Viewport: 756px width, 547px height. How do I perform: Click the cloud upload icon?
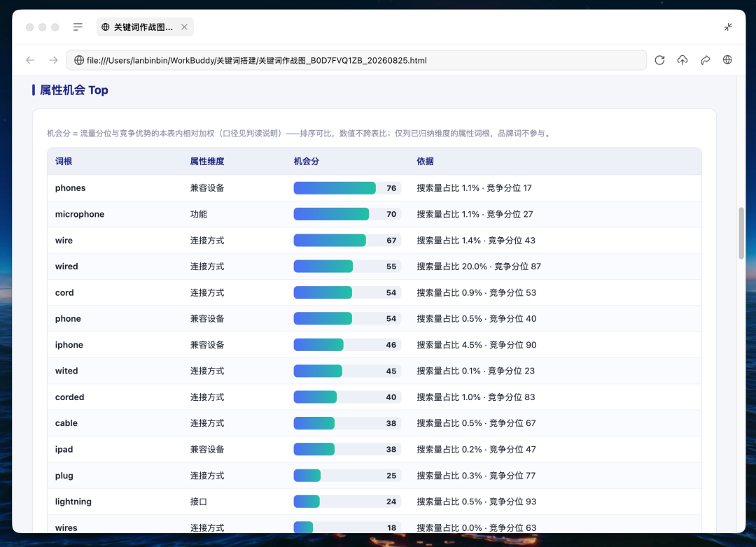682,60
